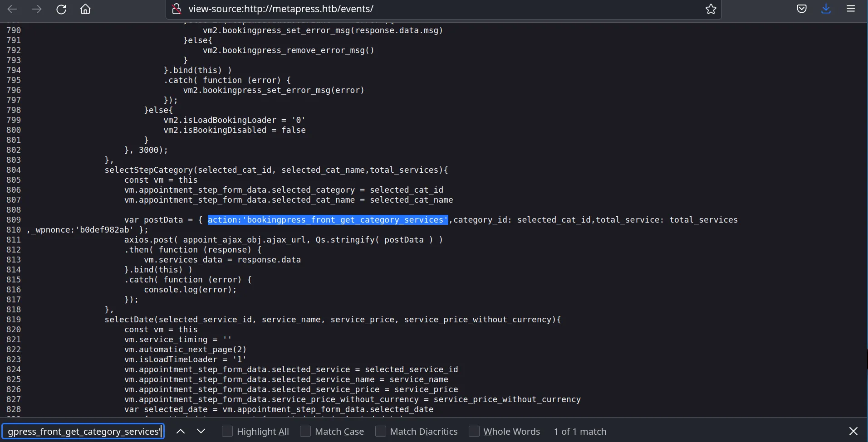Bookmark the current page with the star
Image resolution: width=868 pixels, height=442 pixels.
pyautogui.click(x=710, y=9)
